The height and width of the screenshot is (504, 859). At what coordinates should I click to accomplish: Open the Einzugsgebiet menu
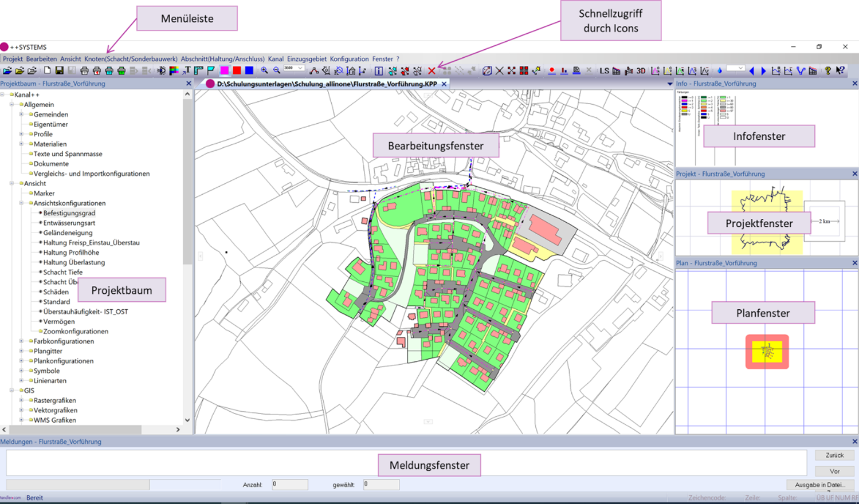coord(307,59)
